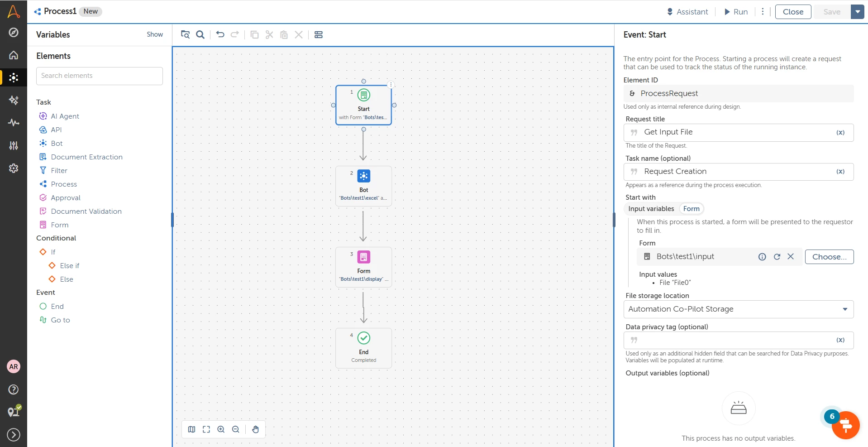Select Document Validation element

[81, 211]
